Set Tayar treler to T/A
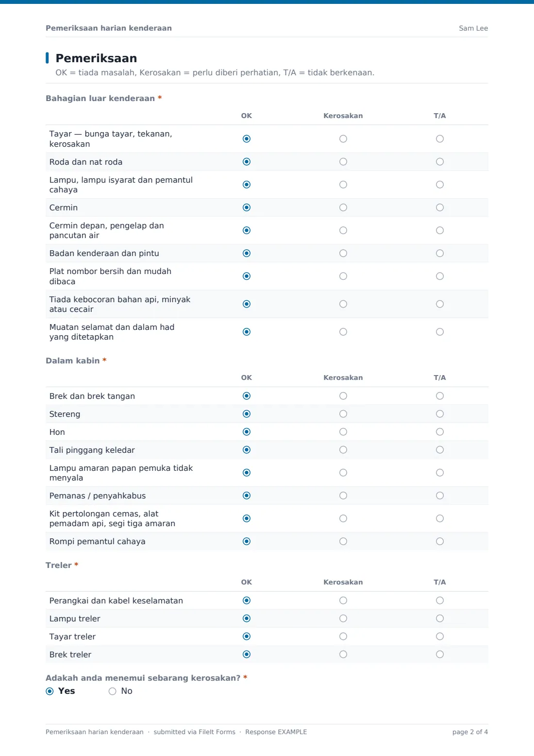Screen dimensions: 534x756 [x=440, y=636]
